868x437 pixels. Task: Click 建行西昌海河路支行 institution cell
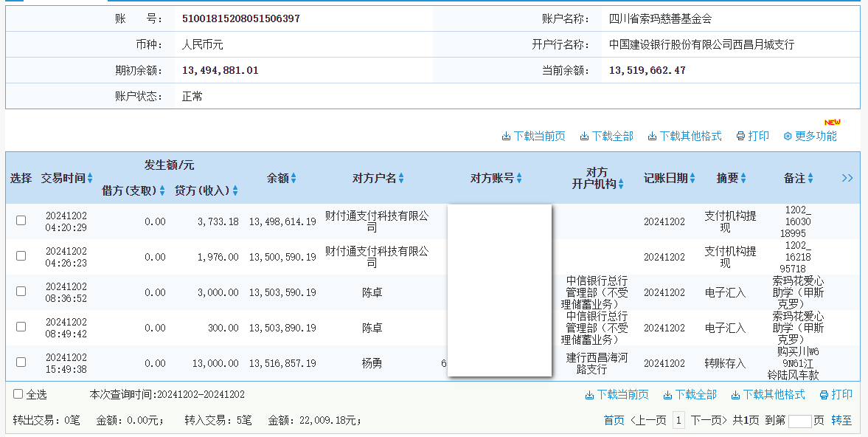click(597, 363)
